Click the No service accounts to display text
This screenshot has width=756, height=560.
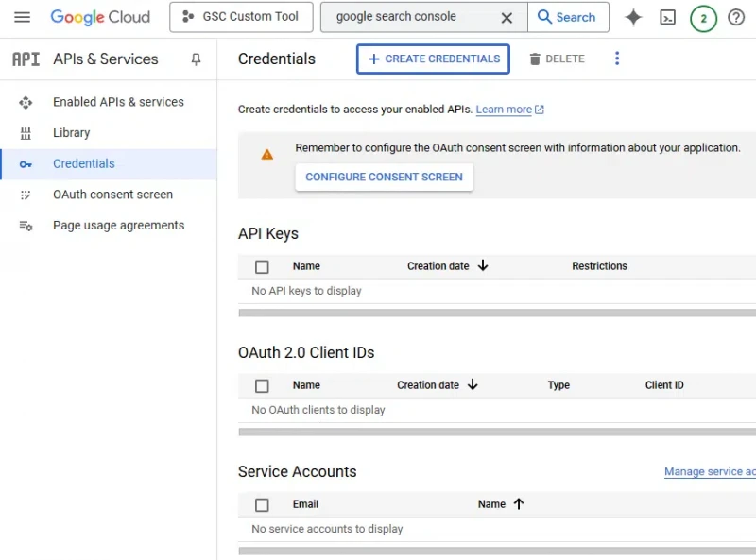click(x=327, y=529)
